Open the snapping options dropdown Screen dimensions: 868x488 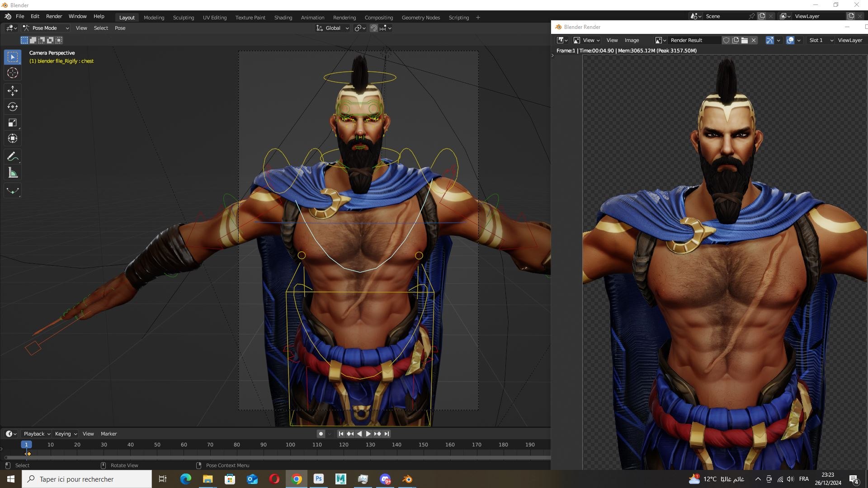point(386,28)
